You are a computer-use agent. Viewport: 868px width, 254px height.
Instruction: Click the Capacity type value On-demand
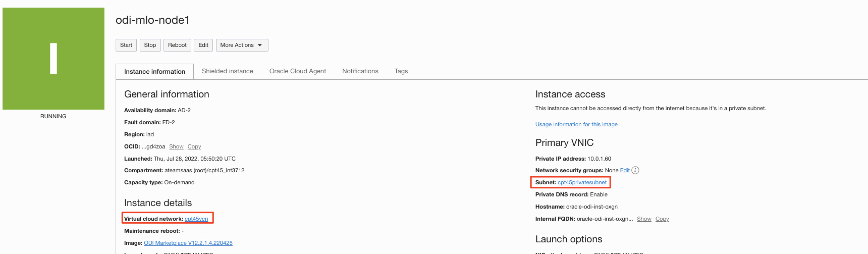(x=179, y=183)
